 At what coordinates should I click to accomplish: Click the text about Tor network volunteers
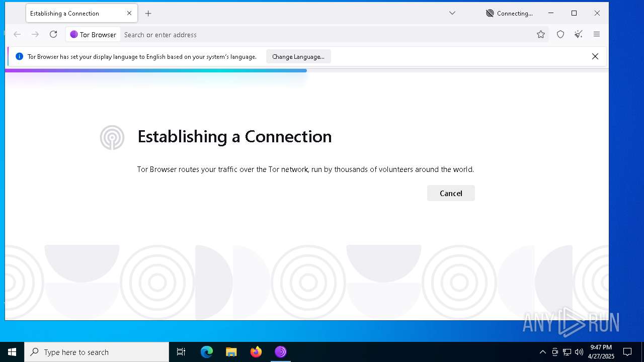click(305, 169)
